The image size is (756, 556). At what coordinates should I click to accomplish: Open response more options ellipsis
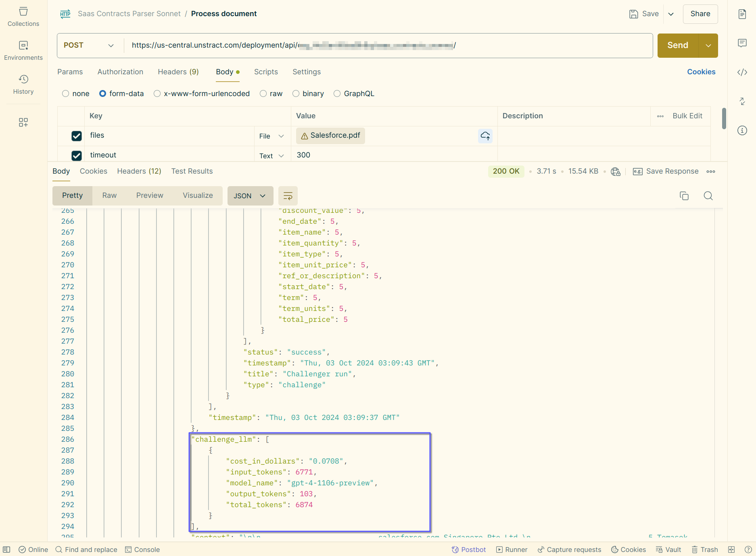[711, 172]
